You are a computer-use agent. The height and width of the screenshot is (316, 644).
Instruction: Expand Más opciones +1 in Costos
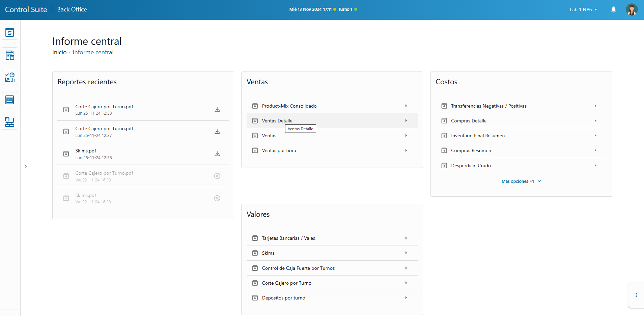(521, 181)
